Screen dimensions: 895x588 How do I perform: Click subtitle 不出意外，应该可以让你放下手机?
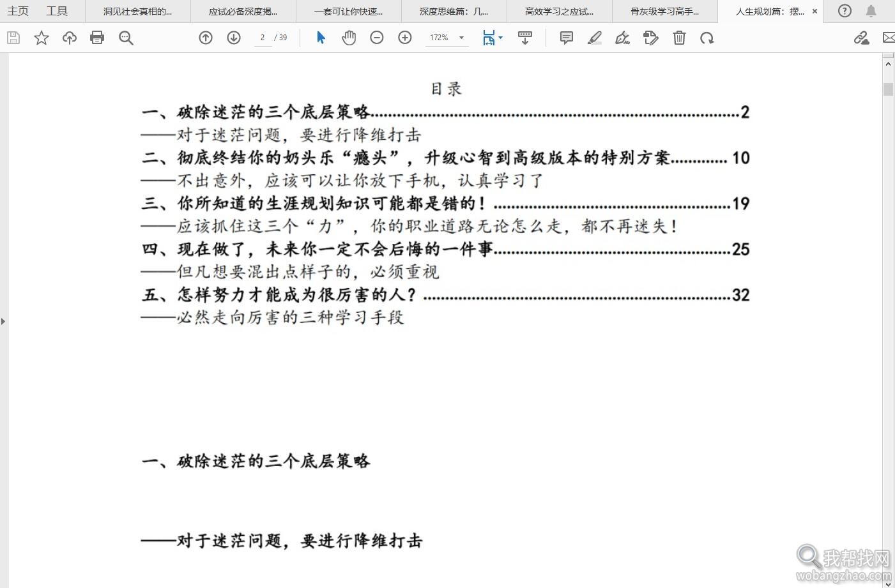[x=342, y=181]
